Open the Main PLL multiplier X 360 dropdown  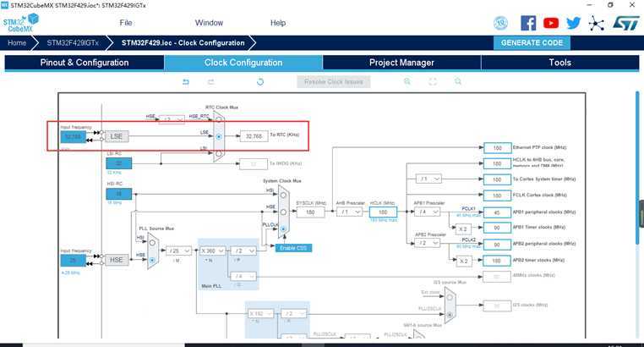(213, 251)
